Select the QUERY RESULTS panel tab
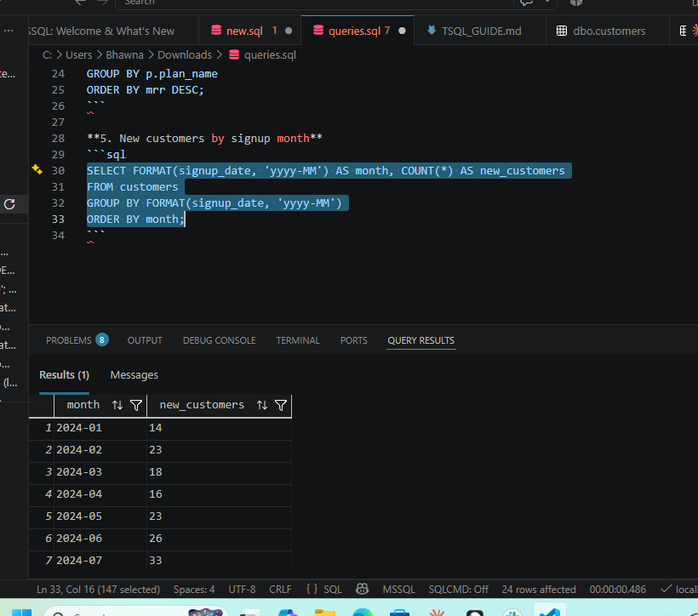The image size is (698, 616). point(421,340)
